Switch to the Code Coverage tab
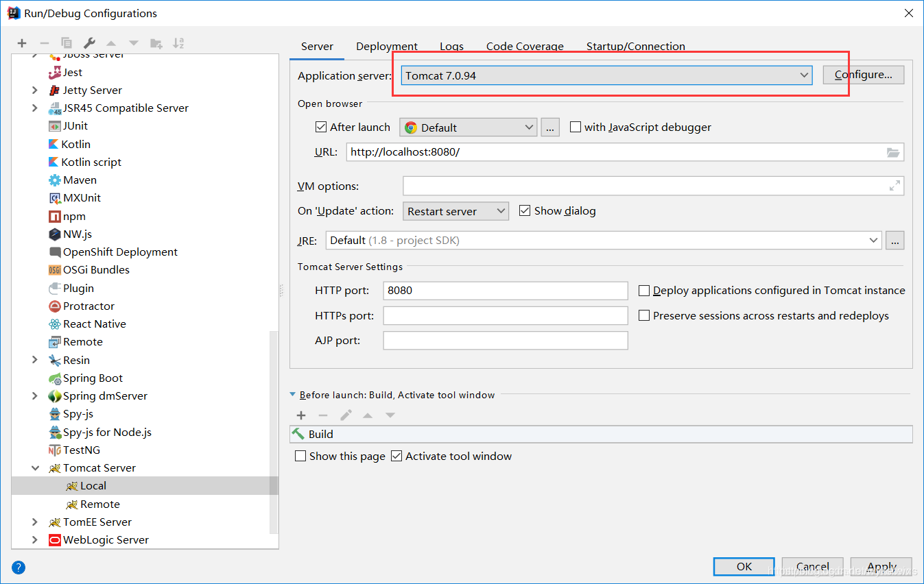 (525, 46)
